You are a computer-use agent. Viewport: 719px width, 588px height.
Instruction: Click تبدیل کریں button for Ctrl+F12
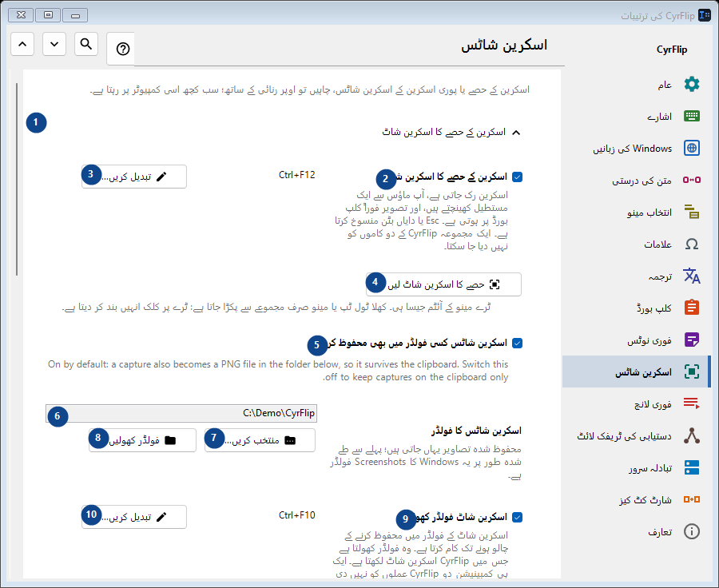(x=134, y=177)
